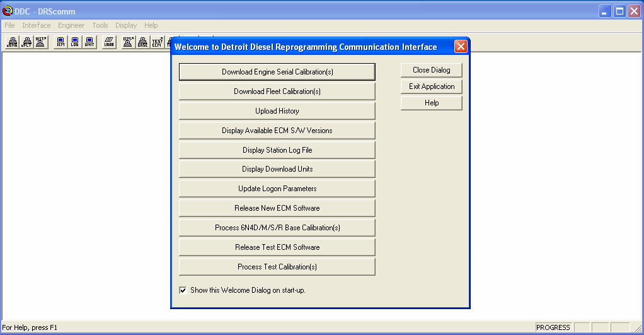The width and height of the screenshot is (644, 335).
Task: Click Process 6N4D/M/S/R Base Calibration(s)
Action: 277,228
